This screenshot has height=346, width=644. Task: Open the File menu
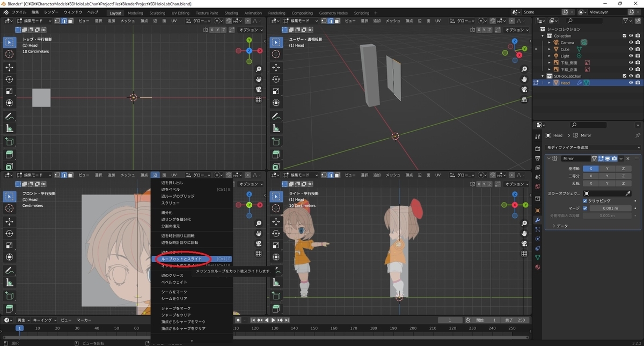click(x=18, y=12)
